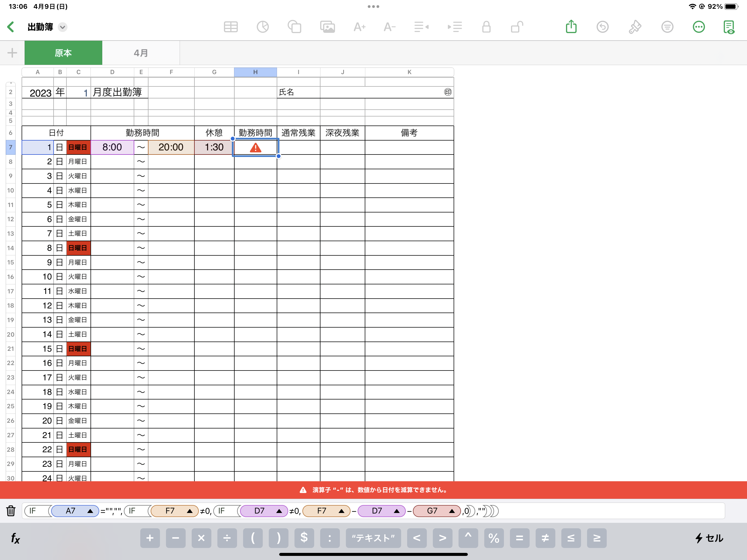Open the insert shape icon
747x560 pixels.
tap(294, 27)
